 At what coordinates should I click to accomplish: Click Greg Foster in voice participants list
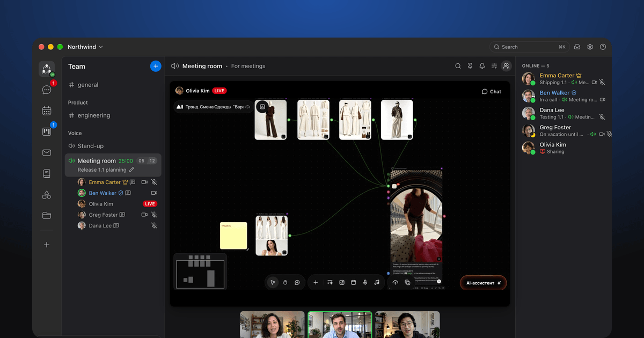click(103, 215)
